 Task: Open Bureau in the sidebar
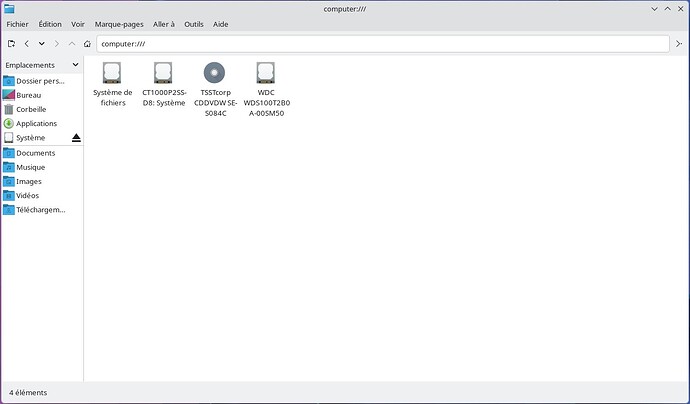click(42, 95)
